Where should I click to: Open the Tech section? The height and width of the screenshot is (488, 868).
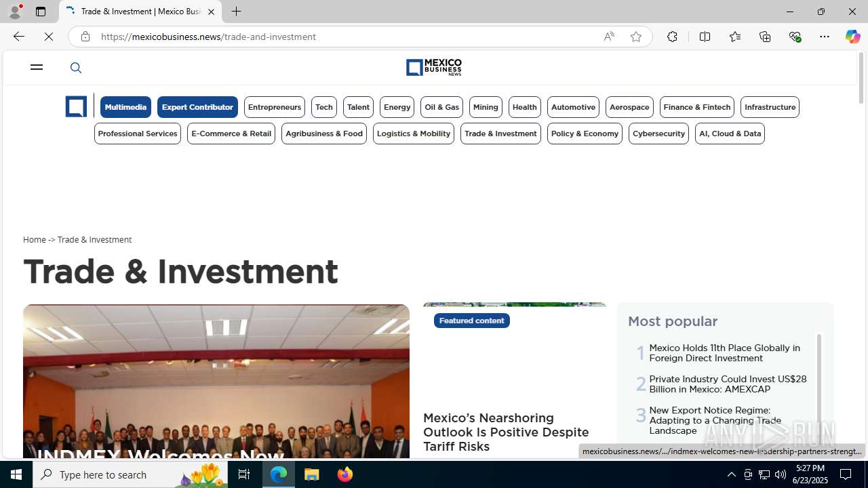(324, 107)
